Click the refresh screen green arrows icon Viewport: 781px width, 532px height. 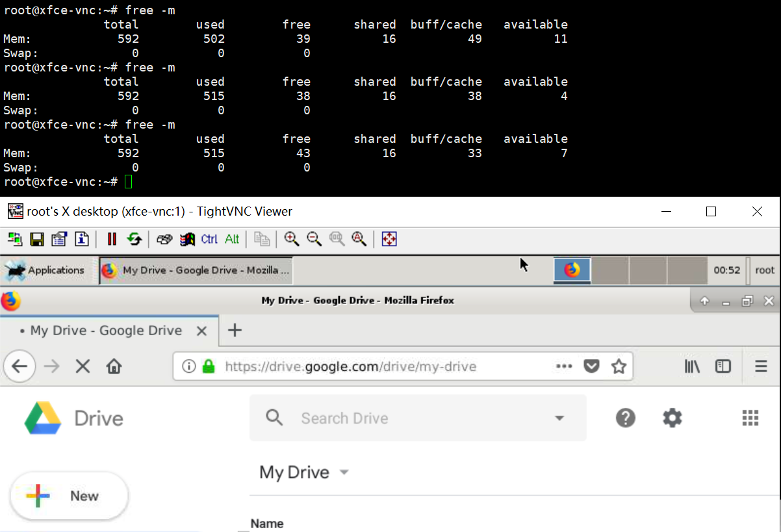click(x=134, y=239)
